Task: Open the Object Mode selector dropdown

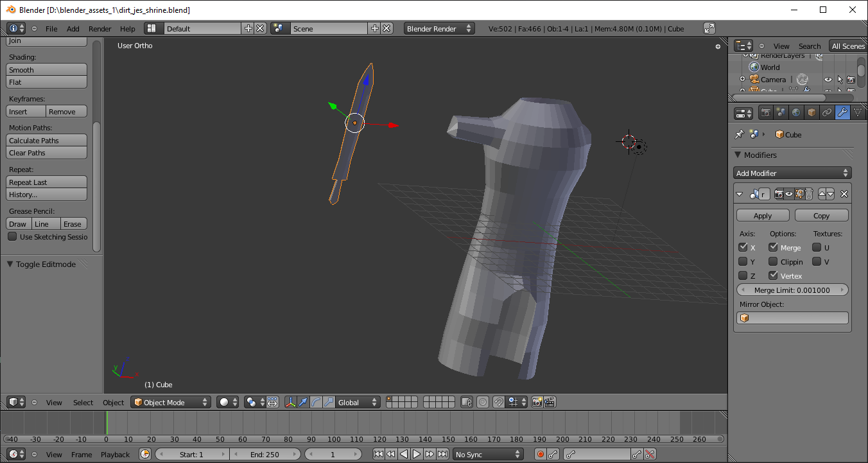Action: coord(171,403)
